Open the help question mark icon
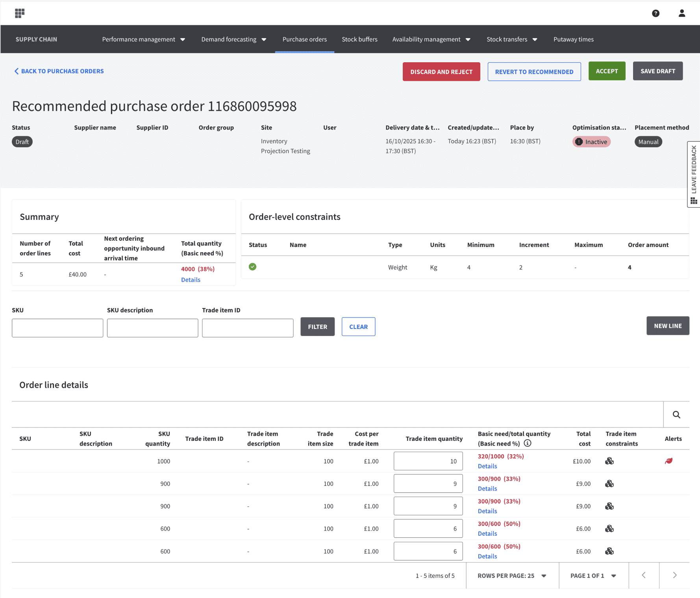 (x=656, y=13)
